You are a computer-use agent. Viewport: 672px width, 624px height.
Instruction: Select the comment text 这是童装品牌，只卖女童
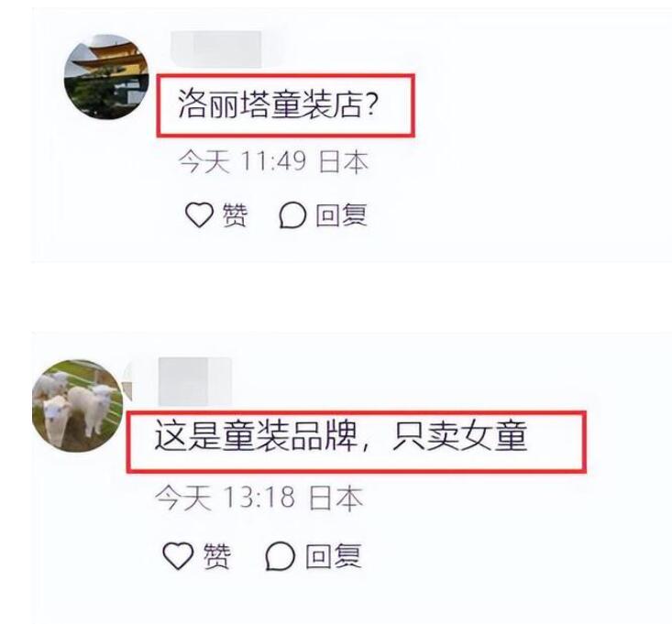(x=341, y=436)
